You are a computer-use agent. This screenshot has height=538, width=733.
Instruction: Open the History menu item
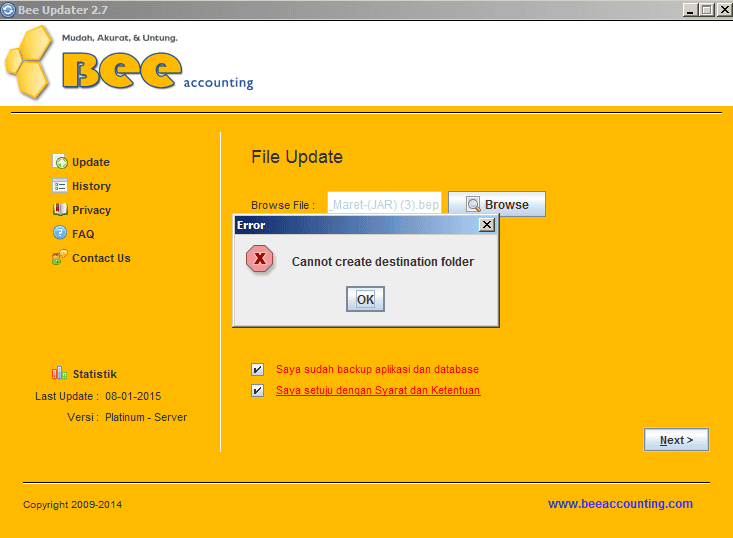coord(91,186)
